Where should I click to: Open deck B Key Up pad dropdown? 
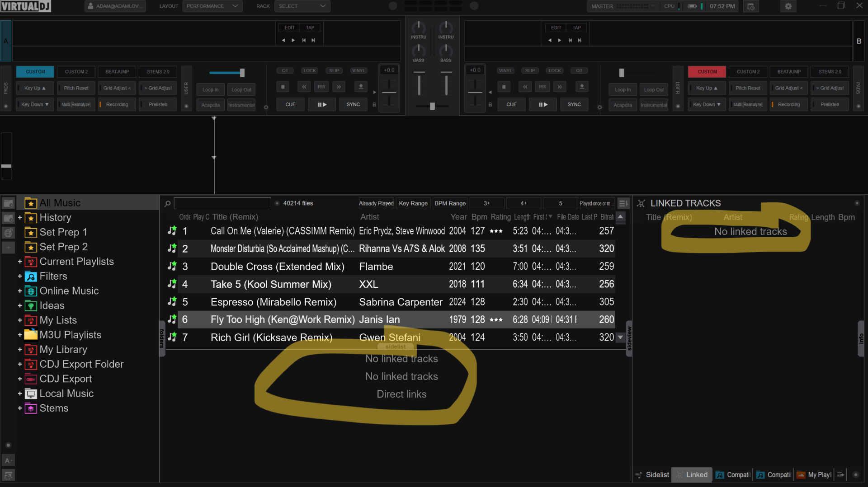pyautogui.click(x=707, y=88)
